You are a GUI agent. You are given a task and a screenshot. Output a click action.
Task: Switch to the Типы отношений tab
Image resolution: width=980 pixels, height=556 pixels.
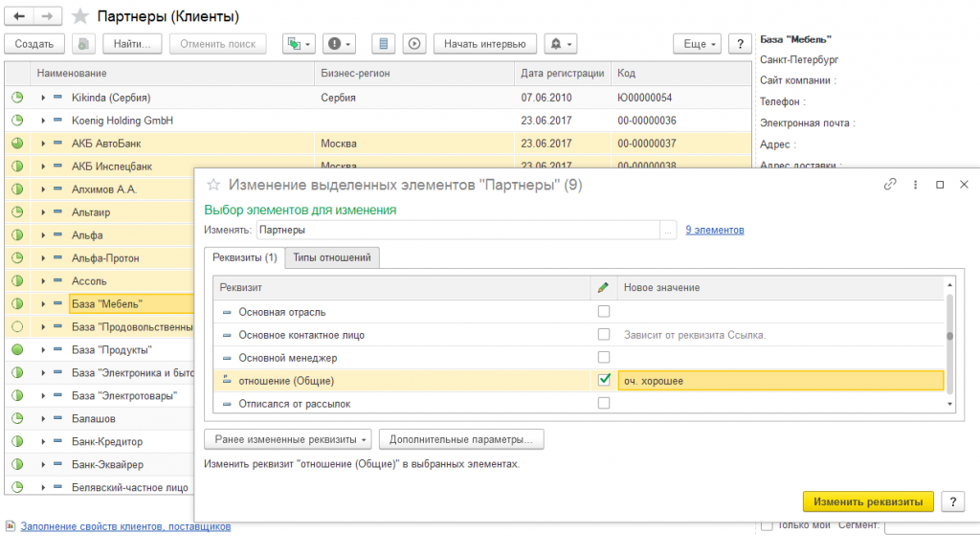tap(332, 257)
